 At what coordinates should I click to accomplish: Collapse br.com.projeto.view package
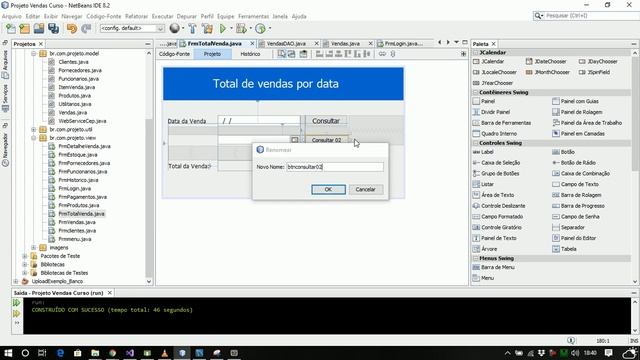tap(34, 138)
